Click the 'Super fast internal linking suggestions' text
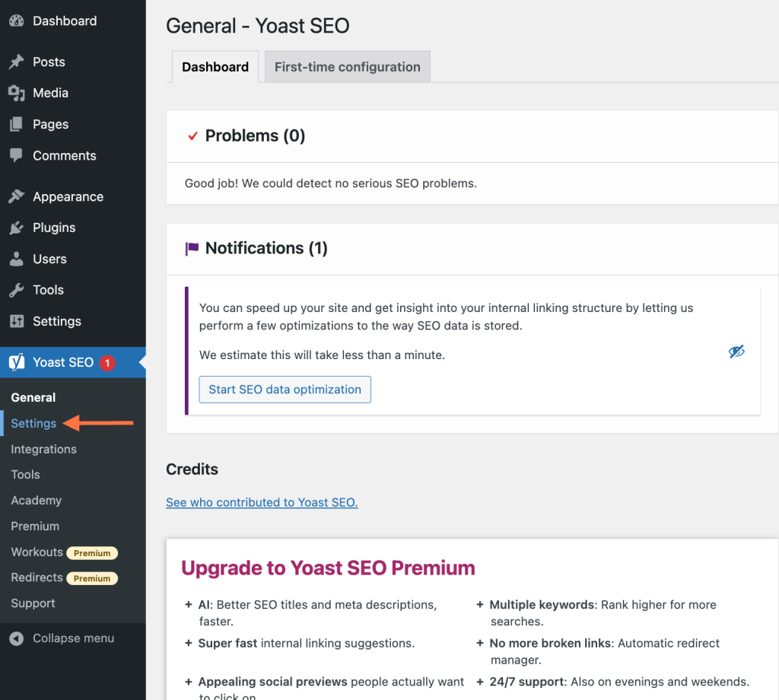779x700 pixels. click(x=306, y=644)
